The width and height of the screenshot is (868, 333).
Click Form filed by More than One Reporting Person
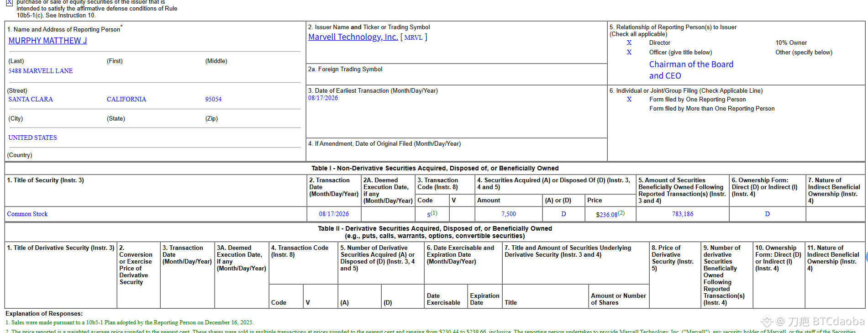click(712, 108)
